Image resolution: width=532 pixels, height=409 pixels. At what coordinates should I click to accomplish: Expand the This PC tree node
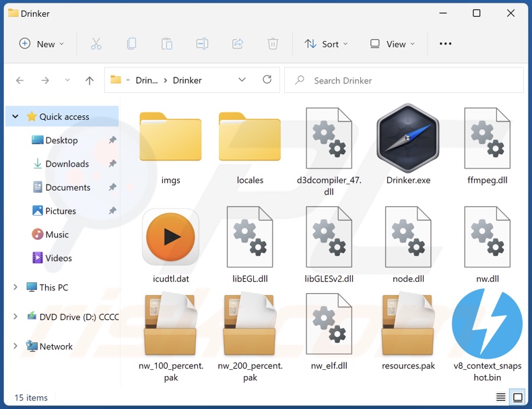point(15,287)
